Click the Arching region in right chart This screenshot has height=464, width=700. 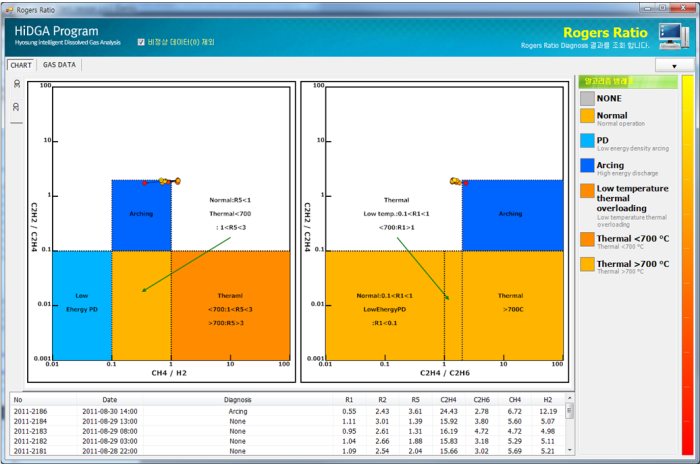tap(512, 215)
